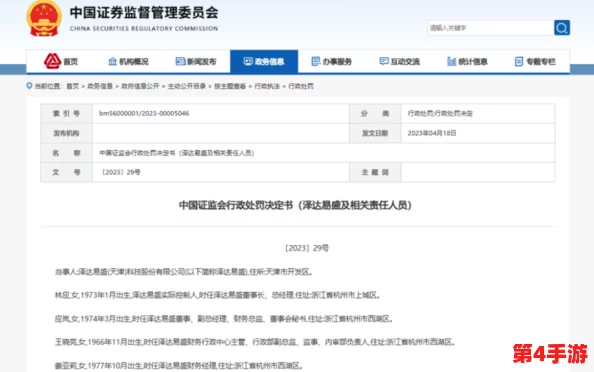Viewport: 594px width, 372px height.
Task: Go to 政府信息公开 breadcrumb link
Action: (140, 86)
